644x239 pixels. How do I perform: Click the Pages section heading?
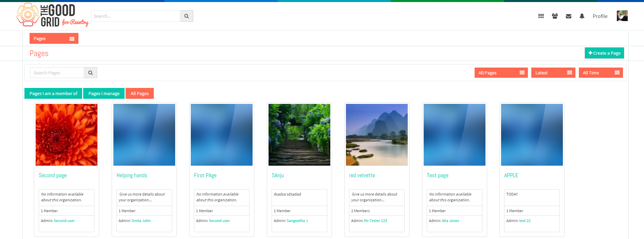pyautogui.click(x=39, y=53)
